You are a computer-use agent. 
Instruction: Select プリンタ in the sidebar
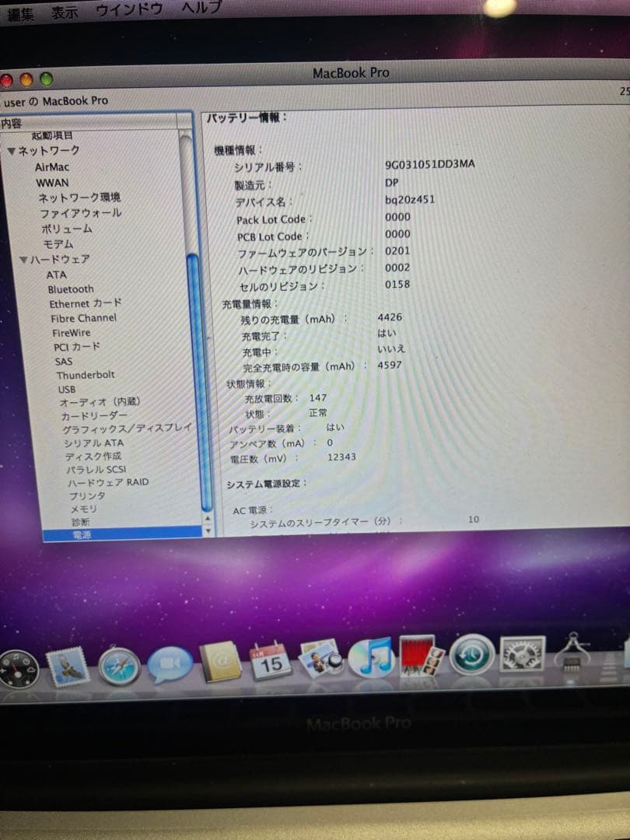(x=87, y=496)
